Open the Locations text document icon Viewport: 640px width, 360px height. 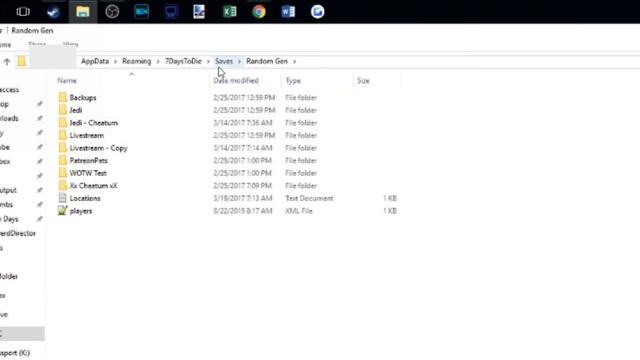[x=62, y=198]
